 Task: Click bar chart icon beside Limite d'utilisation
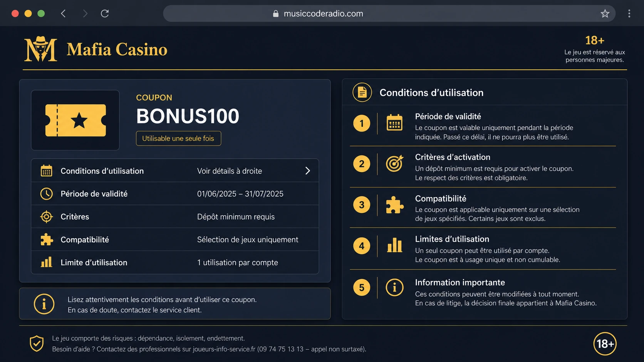(x=47, y=262)
